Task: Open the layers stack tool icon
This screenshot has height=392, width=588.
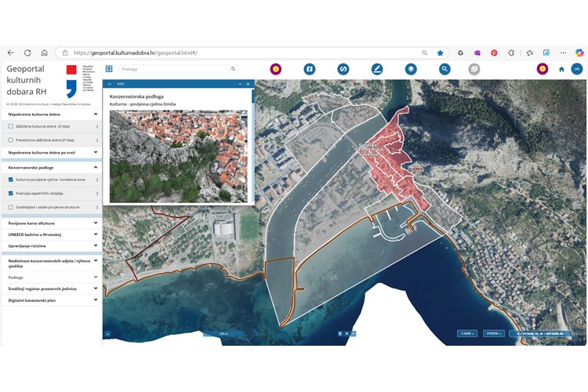Action: pos(411,69)
